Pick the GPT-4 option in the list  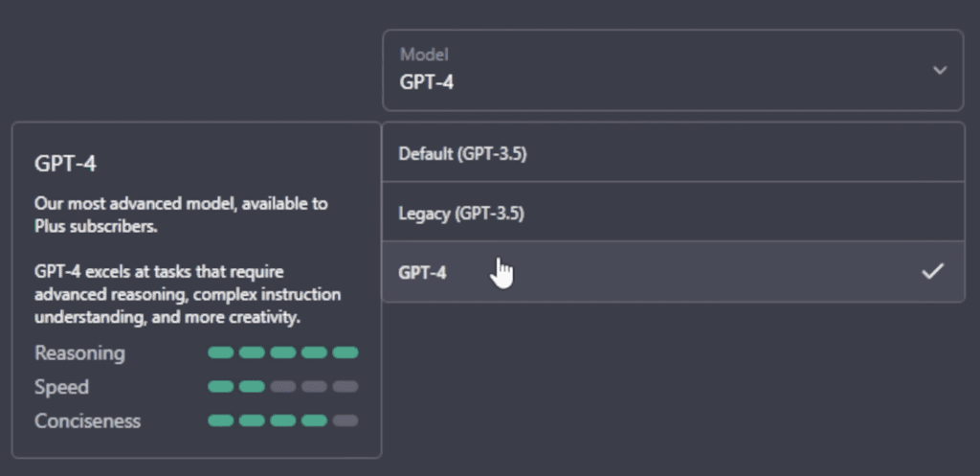(423, 272)
